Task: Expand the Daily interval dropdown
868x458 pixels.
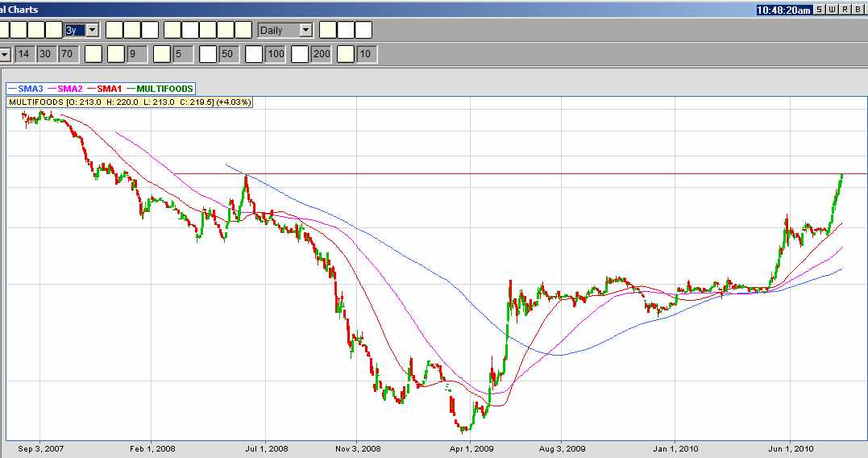Action: pos(305,30)
